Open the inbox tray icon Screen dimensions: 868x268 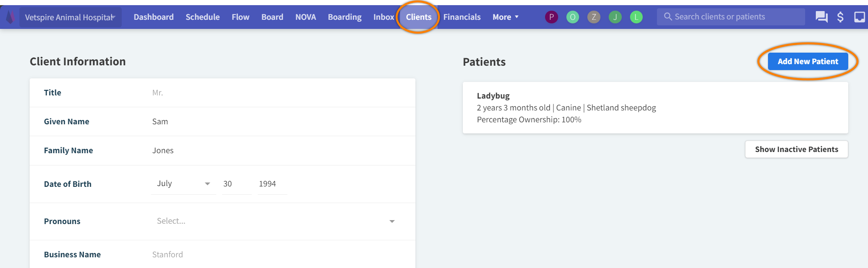click(x=859, y=17)
